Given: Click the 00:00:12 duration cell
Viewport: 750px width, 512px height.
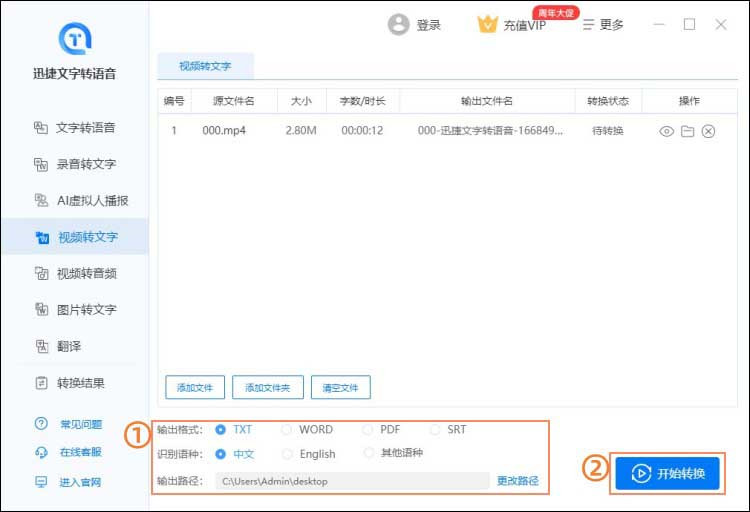Looking at the screenshot, I should 362,131.
